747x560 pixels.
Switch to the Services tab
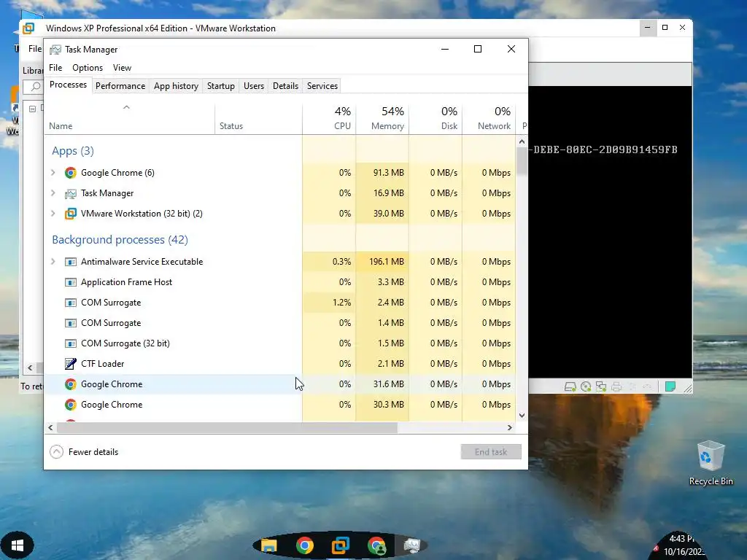pyautogui.click(x=322, y=86)
